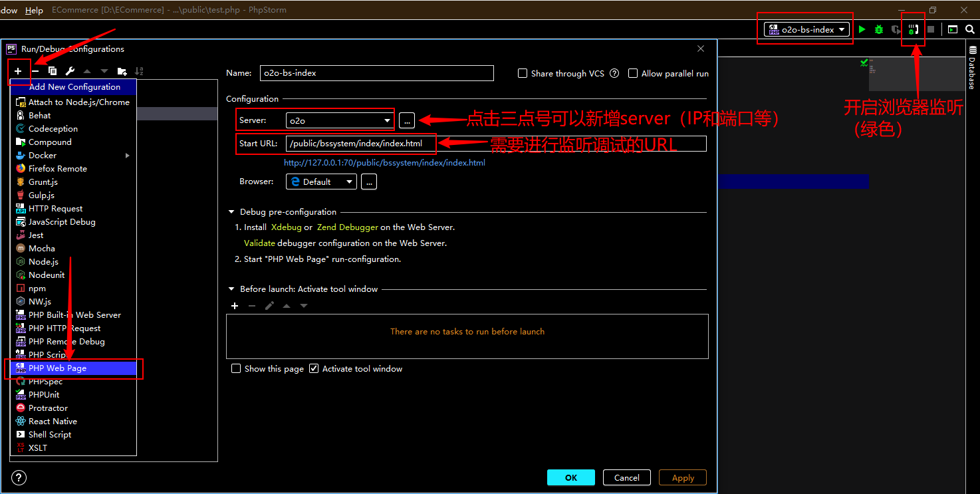This screenshot has height=494, width=980.
Task: Choose XSLT configuration type
Action: (x=73, y=448)
